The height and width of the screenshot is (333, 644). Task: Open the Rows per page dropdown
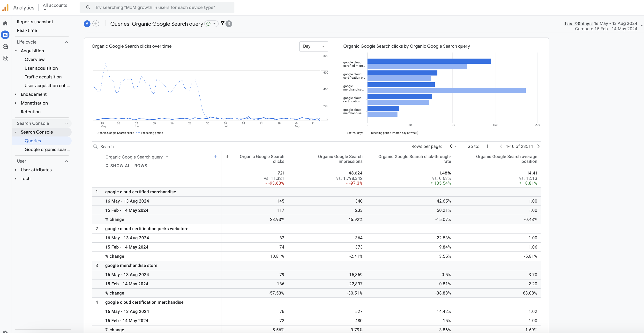[x=452, y=146]
